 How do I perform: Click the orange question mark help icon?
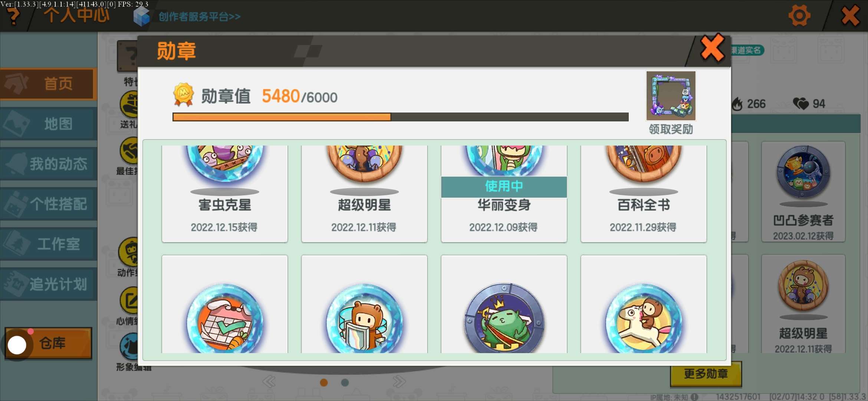tap(14, 17)
